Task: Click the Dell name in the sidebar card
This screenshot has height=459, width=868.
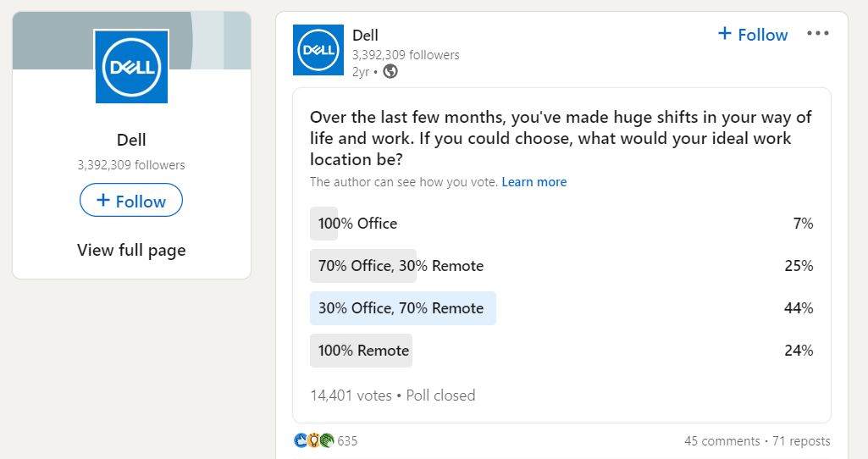Action: click(x=131, y=141)
